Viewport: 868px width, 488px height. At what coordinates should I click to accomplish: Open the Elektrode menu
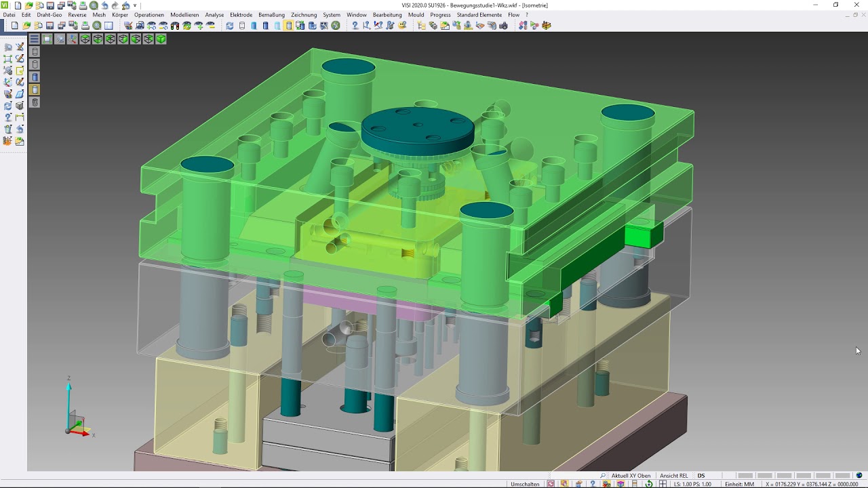click(x=241, y=15)
